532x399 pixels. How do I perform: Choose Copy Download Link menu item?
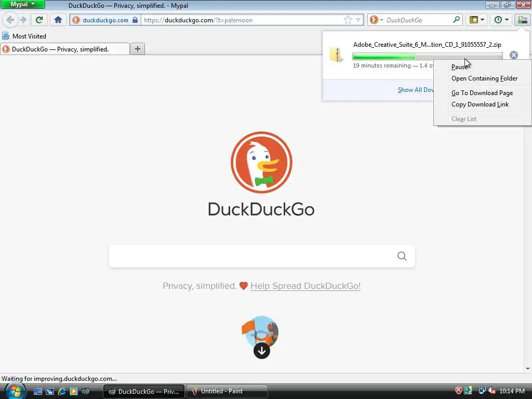pyautogui.click(x=483, y=104)
